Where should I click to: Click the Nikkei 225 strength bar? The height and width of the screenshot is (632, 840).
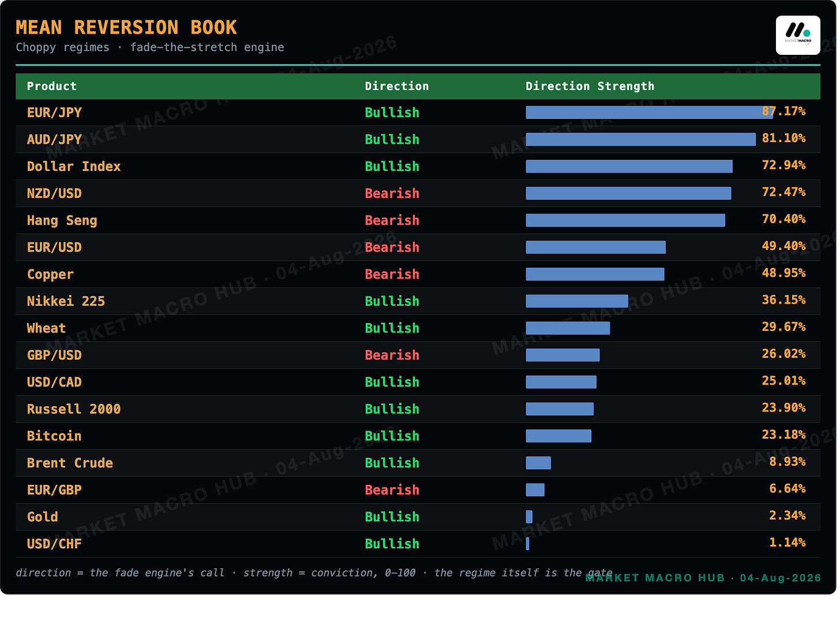click(577, 301)
